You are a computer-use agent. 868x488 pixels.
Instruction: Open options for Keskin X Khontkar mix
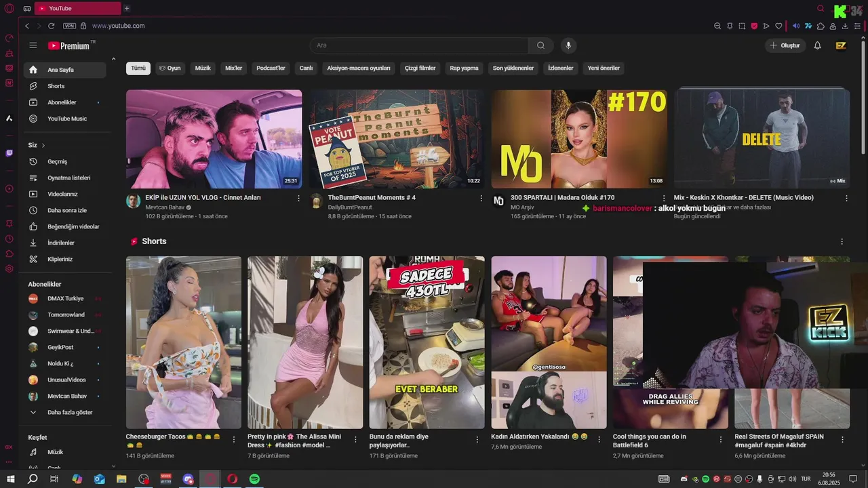click(846, 198)
